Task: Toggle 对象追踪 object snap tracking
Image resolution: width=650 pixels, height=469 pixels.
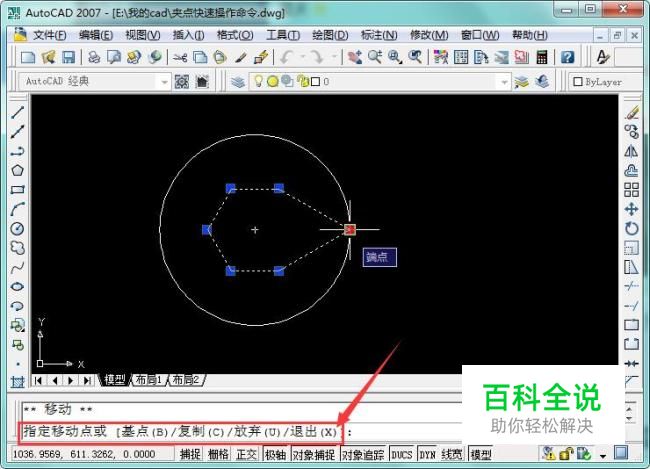Action: [363, 454]
